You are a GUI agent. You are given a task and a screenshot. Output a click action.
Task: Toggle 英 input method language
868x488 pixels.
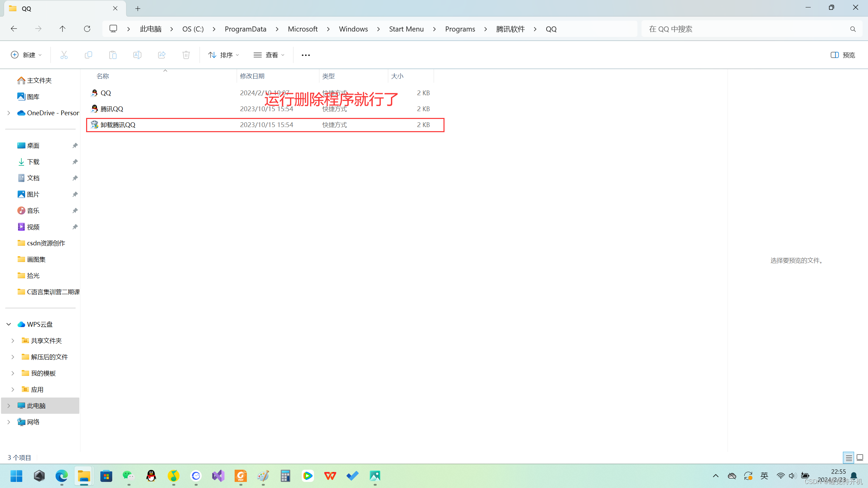(x=764, y=476)
